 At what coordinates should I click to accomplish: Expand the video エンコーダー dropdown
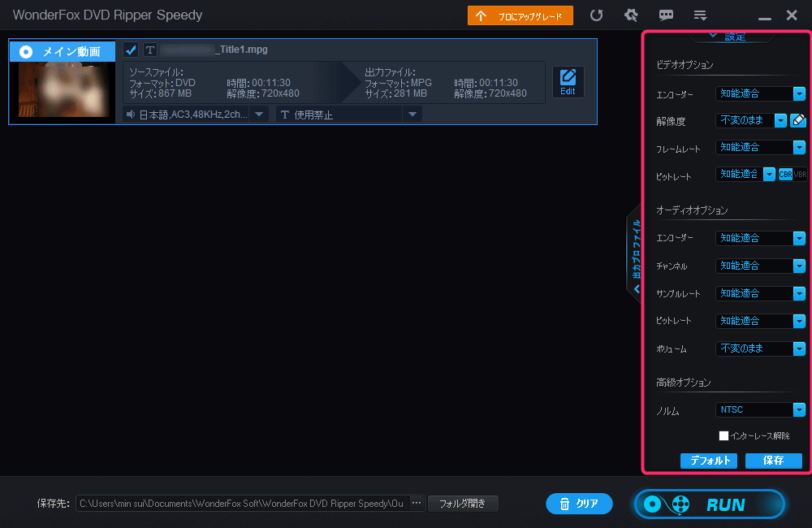pyautogui.click(x=799, y=94)
